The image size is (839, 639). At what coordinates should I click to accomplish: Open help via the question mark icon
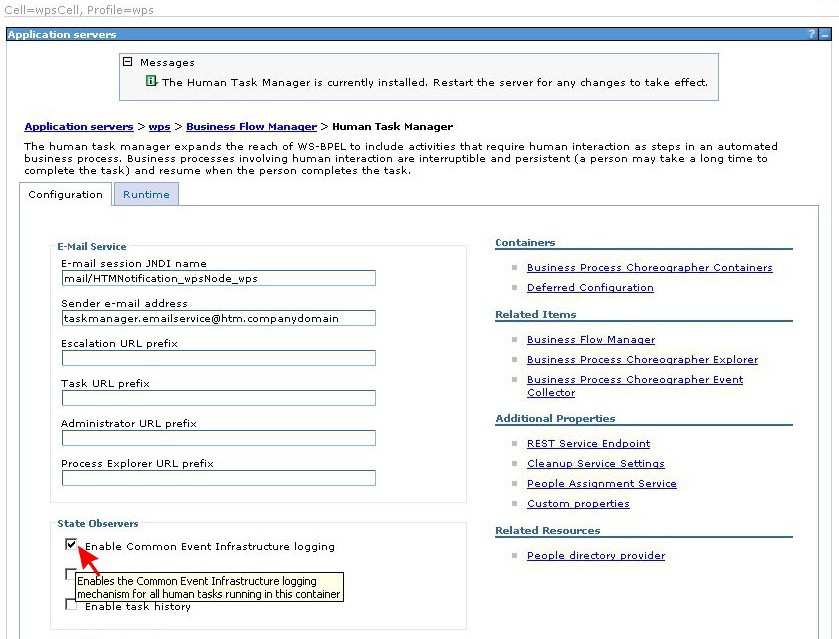pyautogui.click(x=812, y=34)
